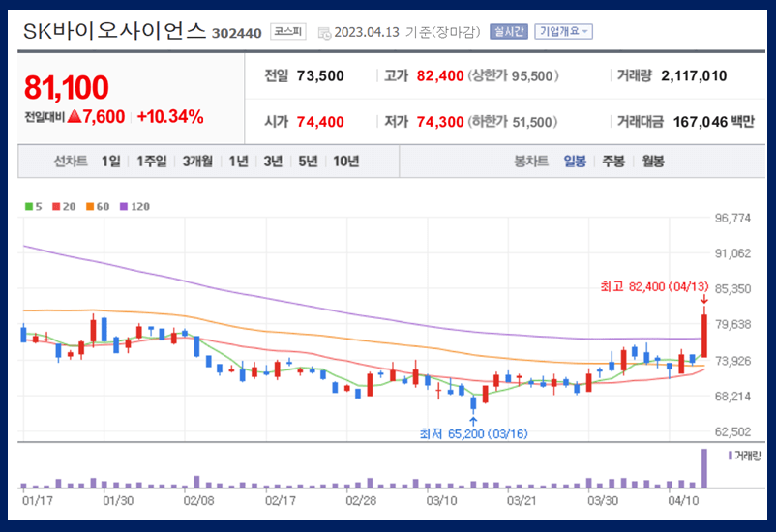Click the 코스피 market badge
The width and height of the screenshot is (776, 532).
(288, 32)
